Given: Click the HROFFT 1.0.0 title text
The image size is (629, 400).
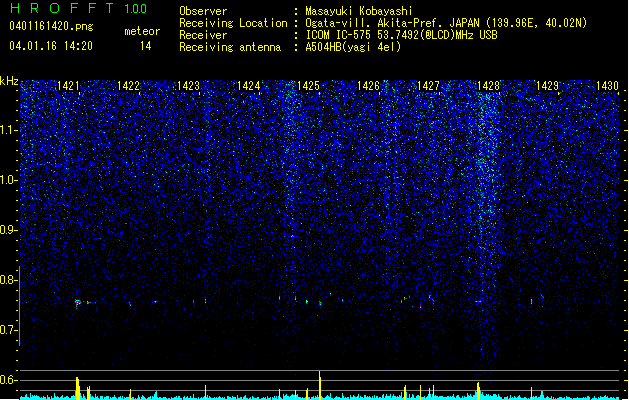Looking at the screenshot, I should pyautogui.click(x=78, y=8).
